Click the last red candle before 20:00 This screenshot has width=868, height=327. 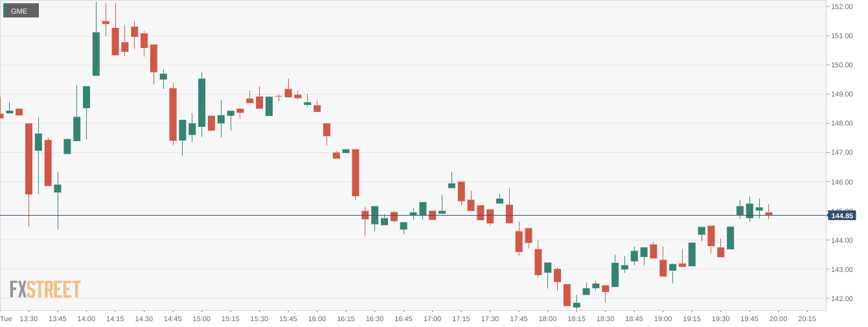click(769, 214)
